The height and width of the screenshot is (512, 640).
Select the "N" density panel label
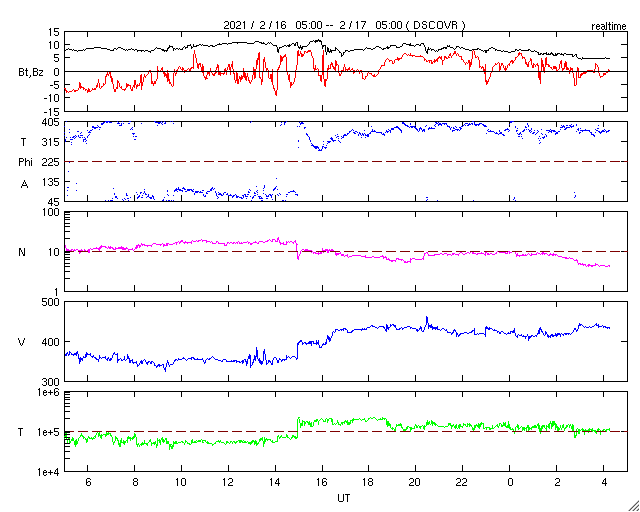point(22,252)
